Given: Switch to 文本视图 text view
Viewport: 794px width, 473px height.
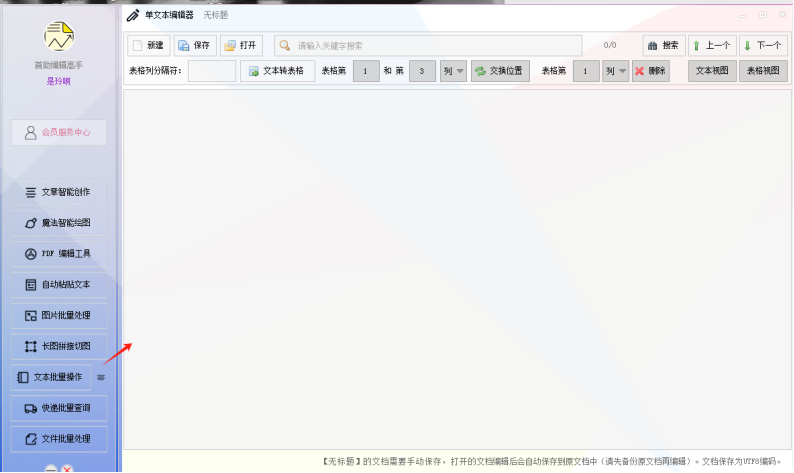Looking at the screenshot, I should pos(712,71).
